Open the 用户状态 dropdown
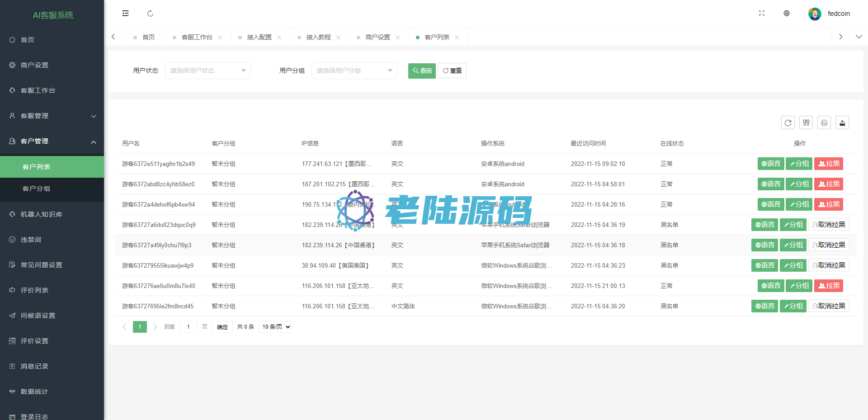Image resolution: width=868 pixels, height=420 pixels. (208, 71)
